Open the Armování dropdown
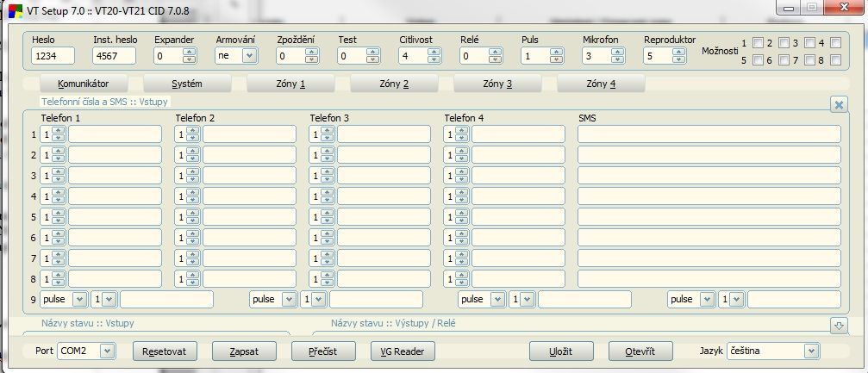The height and width of the screenshot is (373, 868). [249, 56]
